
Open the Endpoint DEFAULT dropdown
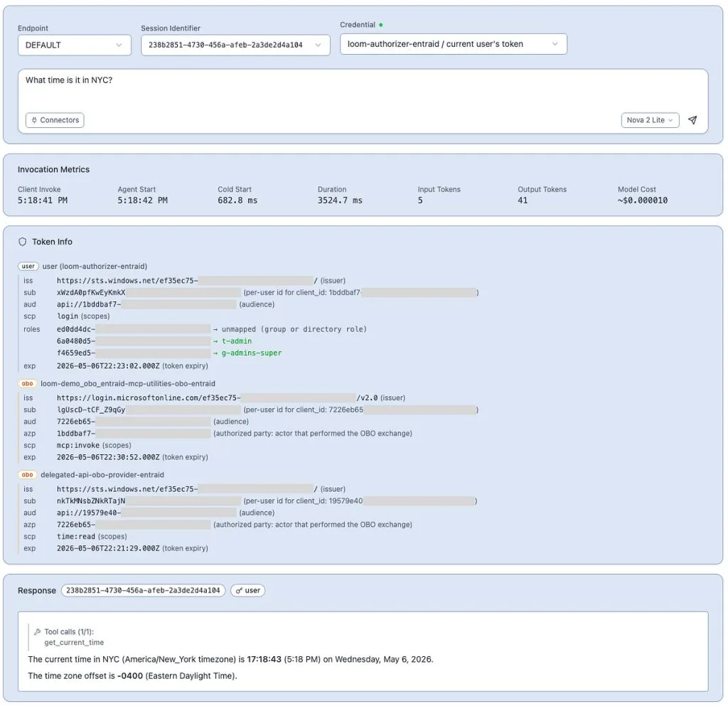click(74, 45)
